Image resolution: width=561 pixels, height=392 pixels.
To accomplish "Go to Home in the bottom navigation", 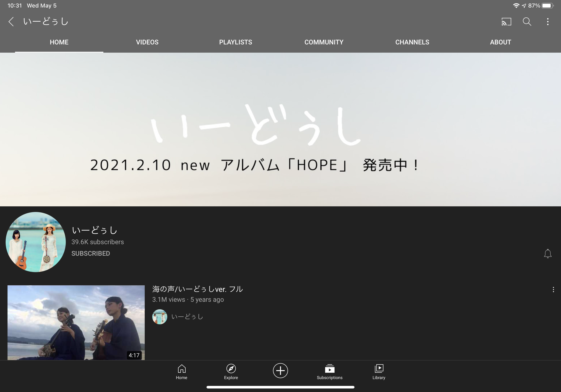I will [x=182, y=372].
